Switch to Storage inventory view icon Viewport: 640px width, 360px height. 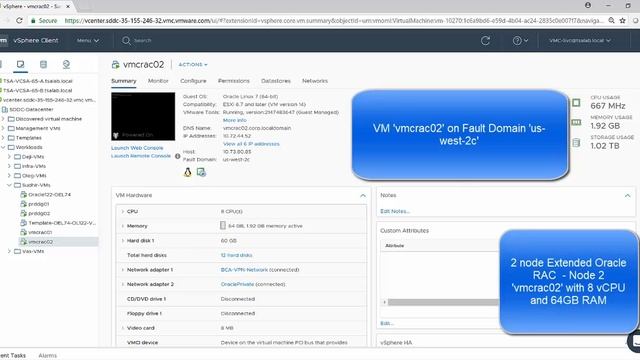(43, 64)
